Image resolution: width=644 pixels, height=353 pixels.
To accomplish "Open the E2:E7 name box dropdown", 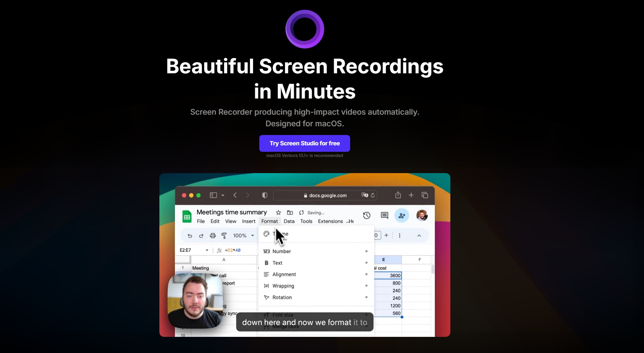I will [207, 250].
